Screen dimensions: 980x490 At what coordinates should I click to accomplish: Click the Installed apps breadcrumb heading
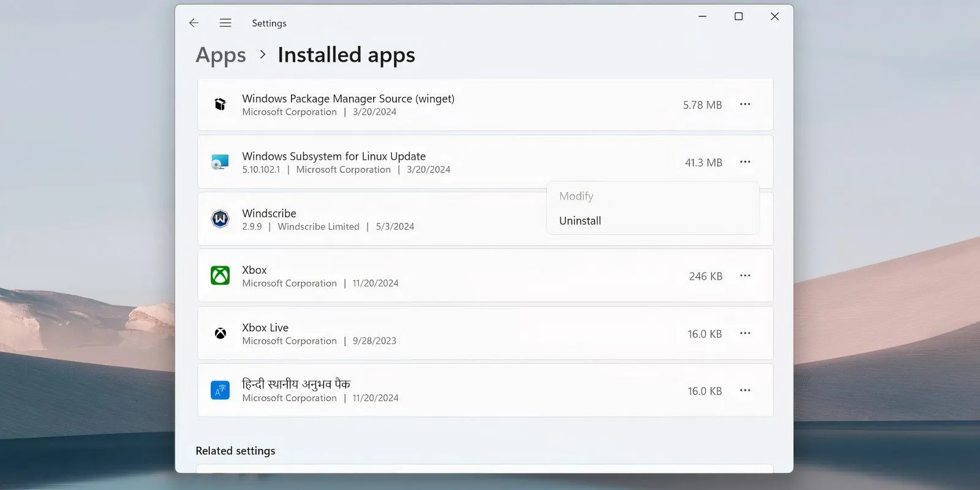(346, 55)
